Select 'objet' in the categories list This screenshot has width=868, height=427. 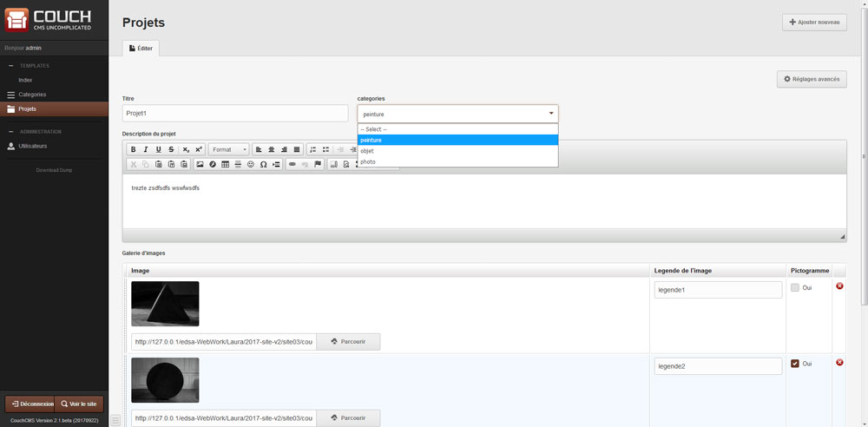coord(457,151)
